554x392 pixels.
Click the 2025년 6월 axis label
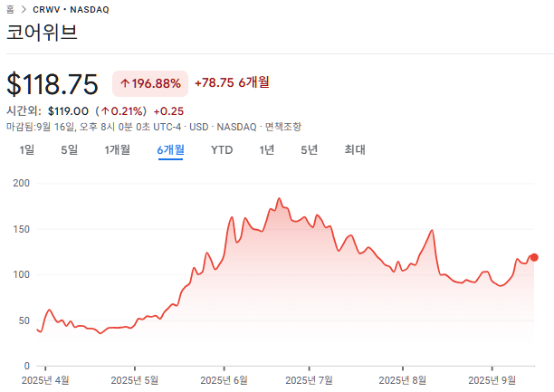coord(224,380)
